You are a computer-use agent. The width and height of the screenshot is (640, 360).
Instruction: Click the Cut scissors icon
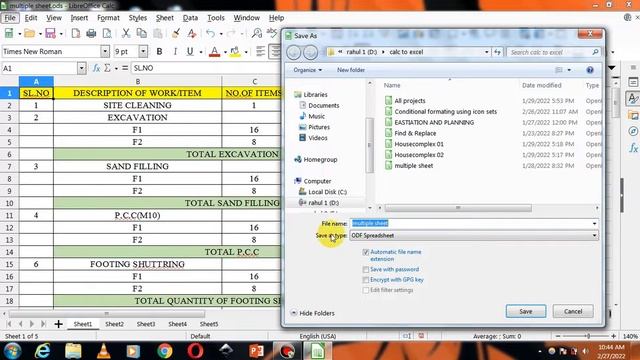tap(126, 33)
